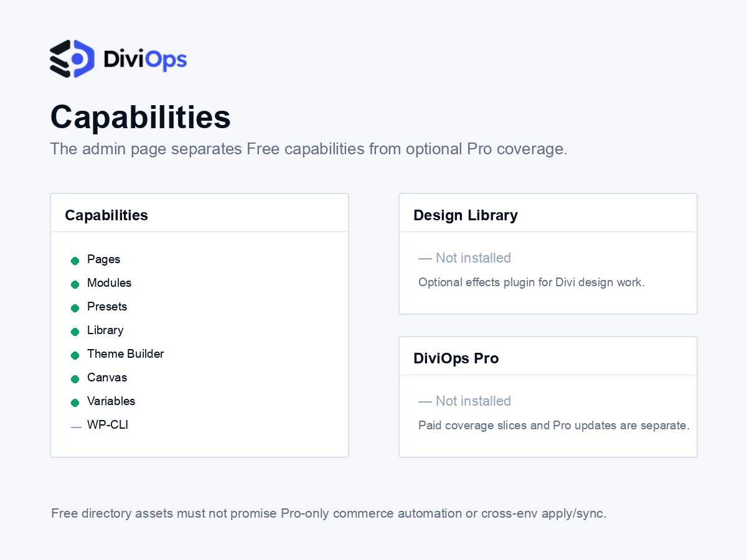Click the subtitle about Free and Pro coverage
This screenshot has width=747, height=560.
[309, 149]
